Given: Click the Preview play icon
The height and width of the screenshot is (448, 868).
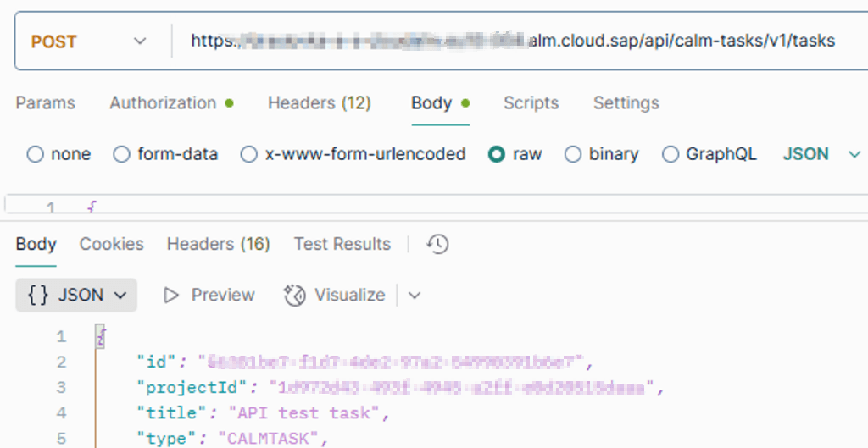Looking at the screenshot, I should (x=171, y=296).
